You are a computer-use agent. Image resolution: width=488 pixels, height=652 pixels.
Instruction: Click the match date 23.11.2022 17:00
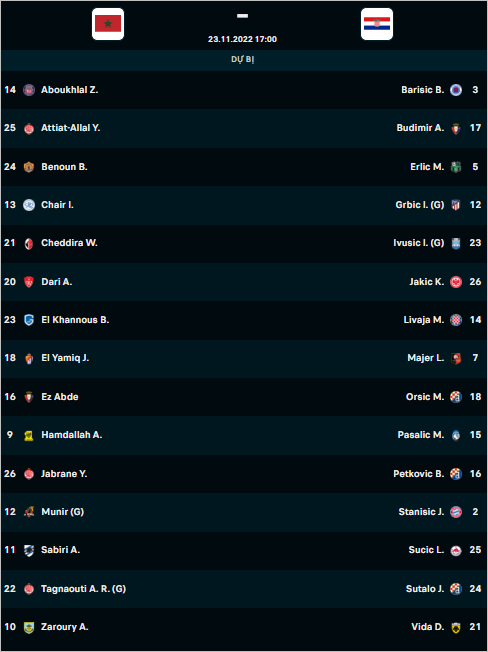pyautogui.click(x=242, y=39)
